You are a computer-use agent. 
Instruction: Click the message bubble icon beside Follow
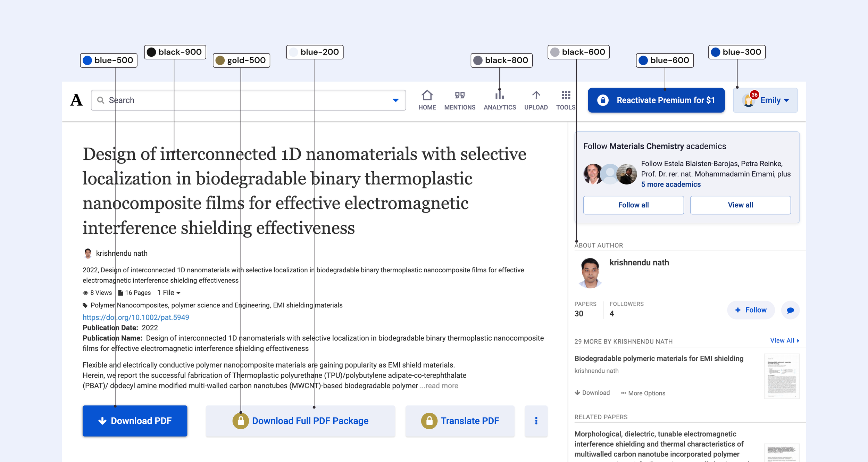pos(790,310)
